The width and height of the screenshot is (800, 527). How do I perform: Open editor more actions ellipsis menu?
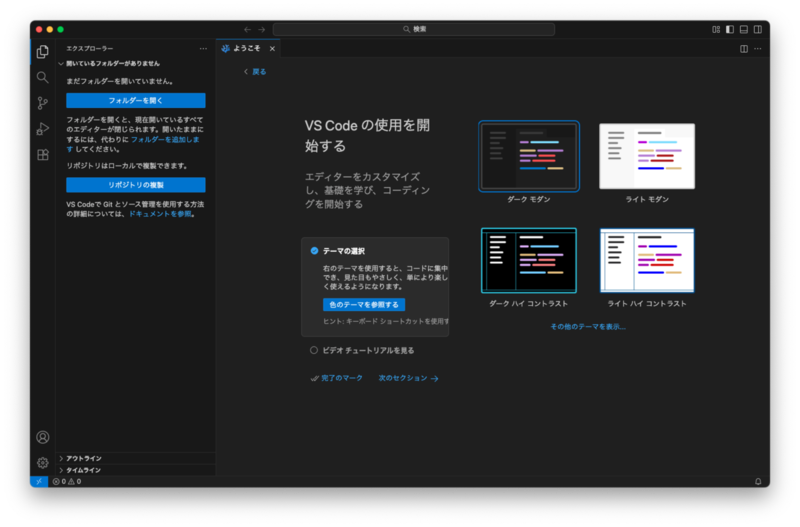(x=758, y=49)
